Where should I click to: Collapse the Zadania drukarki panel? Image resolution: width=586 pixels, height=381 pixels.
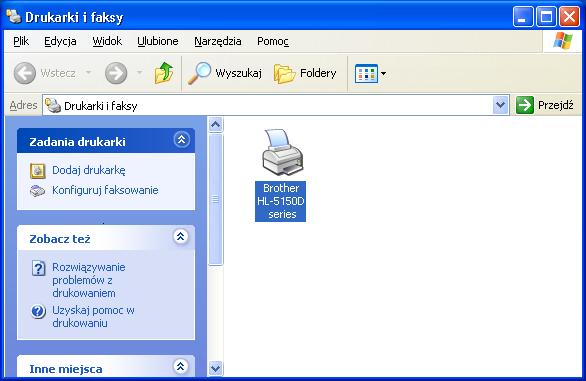pos(182,140)
